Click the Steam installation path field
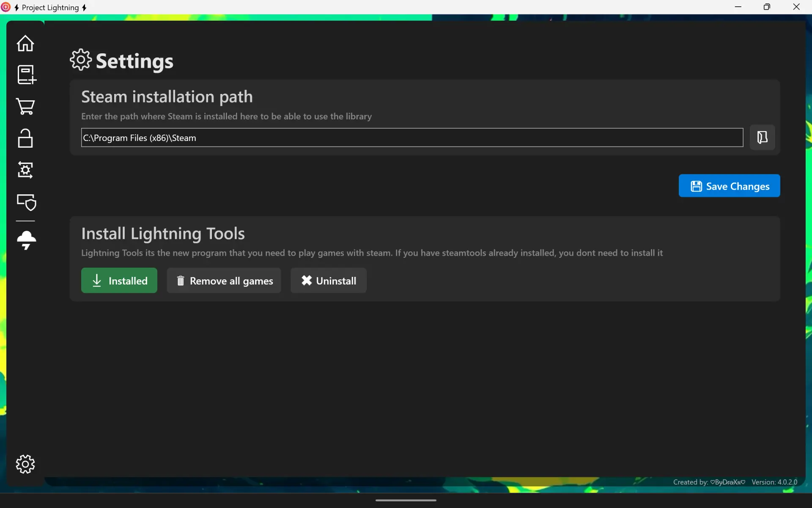The width and height of the screenshot is (812, 508). tap(412, 138)
